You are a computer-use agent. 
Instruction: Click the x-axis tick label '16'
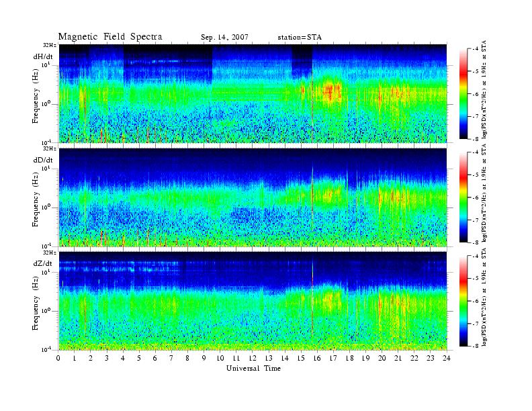[x=317, y=358]
